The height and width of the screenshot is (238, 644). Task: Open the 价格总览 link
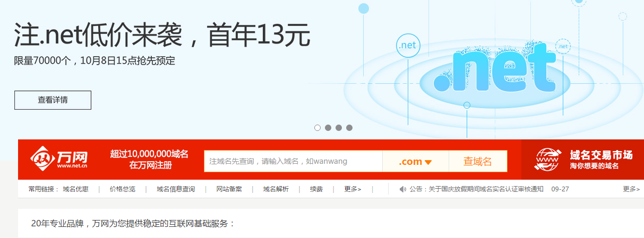point(122,189)
